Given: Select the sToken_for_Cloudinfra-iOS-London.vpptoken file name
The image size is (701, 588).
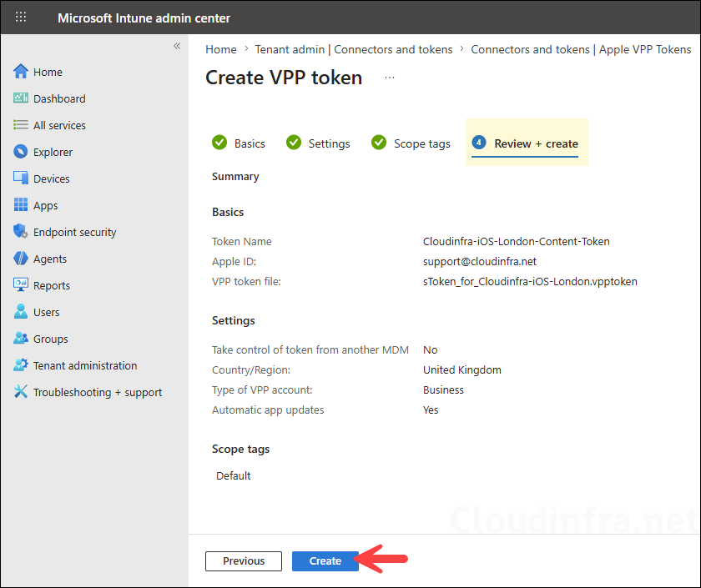Looking at the screenshot, I should 530,282.
